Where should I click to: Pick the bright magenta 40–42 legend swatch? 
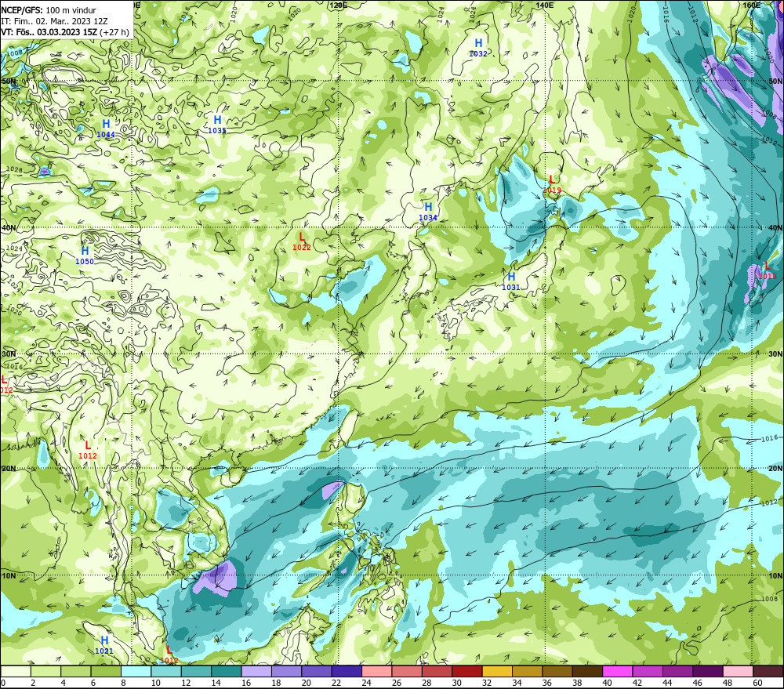[x=618, y=672]
